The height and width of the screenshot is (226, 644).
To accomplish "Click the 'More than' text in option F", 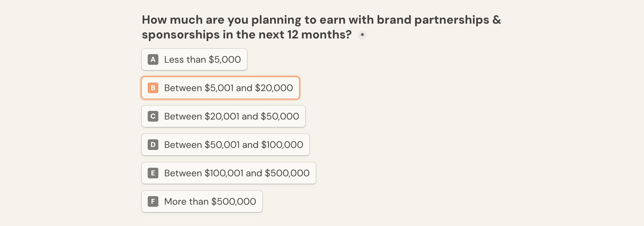I will (x=186, y=201).
